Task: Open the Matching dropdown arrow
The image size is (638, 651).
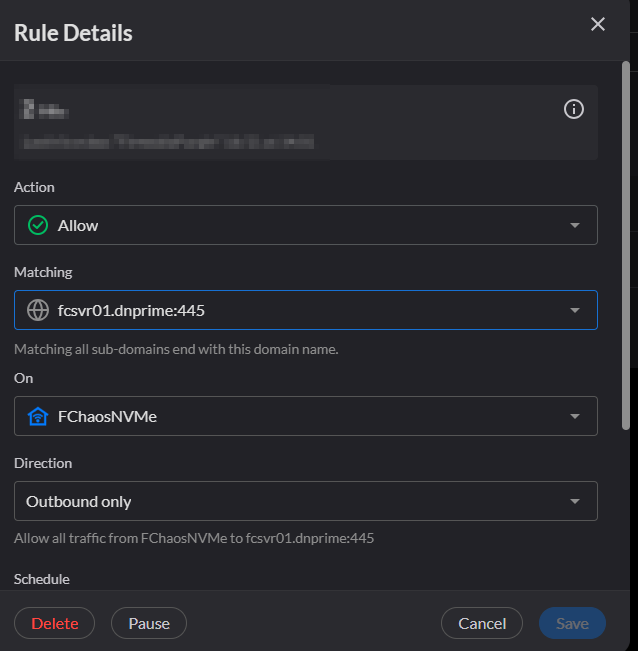Action: [x=574, y=310]
